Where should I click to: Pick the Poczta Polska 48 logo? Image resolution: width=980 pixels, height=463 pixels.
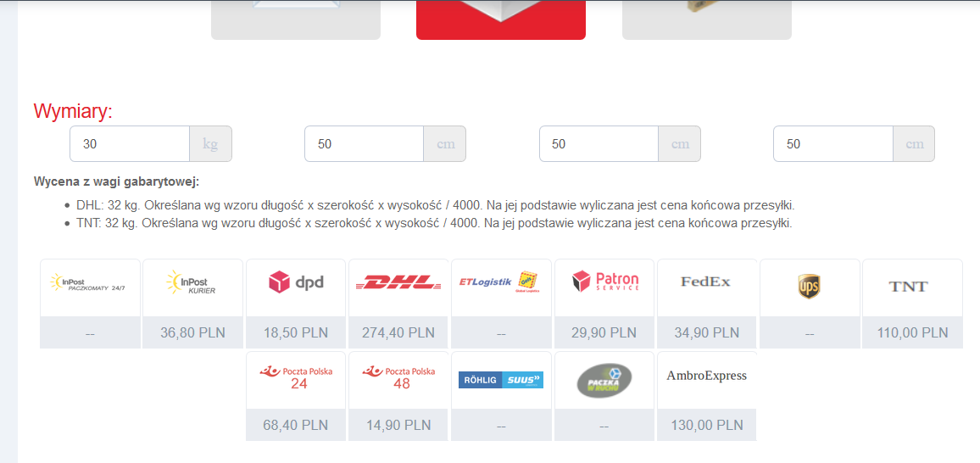tap(398, 378)
